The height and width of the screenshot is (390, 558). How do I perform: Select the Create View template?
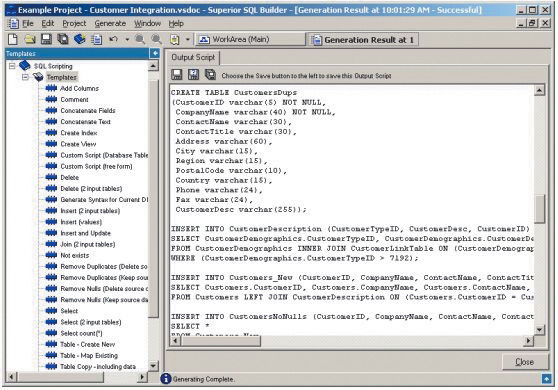78,144
